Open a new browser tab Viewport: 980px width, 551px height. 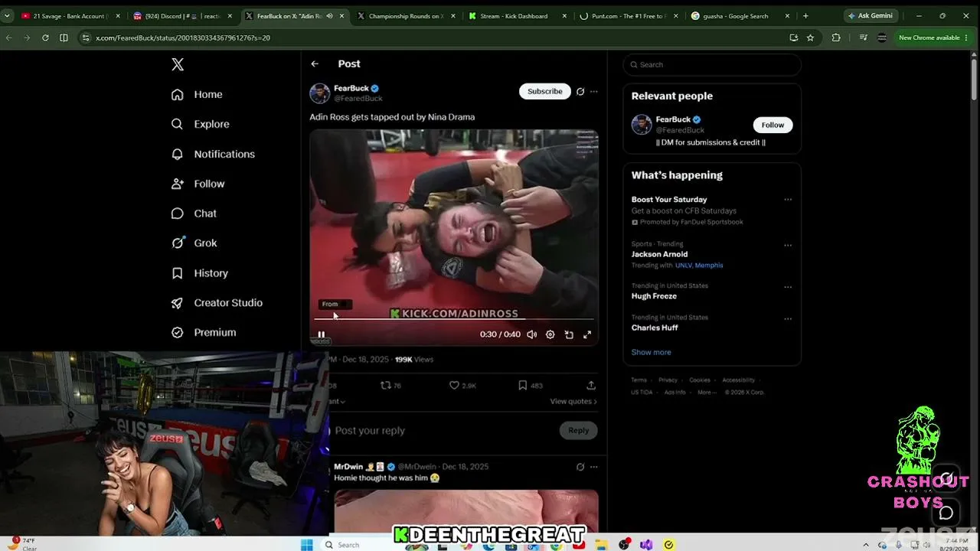click(805, 15)
